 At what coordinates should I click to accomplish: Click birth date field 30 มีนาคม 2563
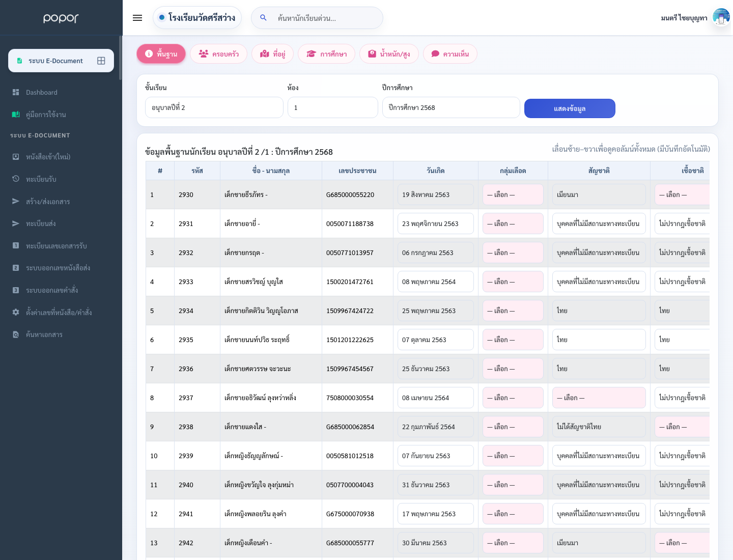tap(436, 543)
